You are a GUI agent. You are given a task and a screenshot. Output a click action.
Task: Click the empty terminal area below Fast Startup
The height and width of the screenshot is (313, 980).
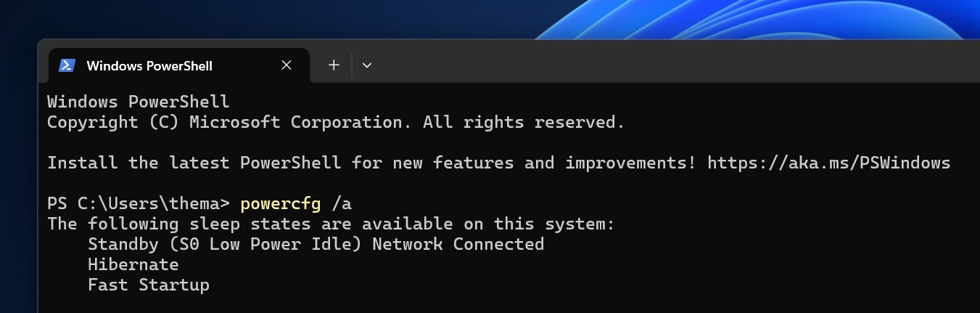(x=435, y=301)
